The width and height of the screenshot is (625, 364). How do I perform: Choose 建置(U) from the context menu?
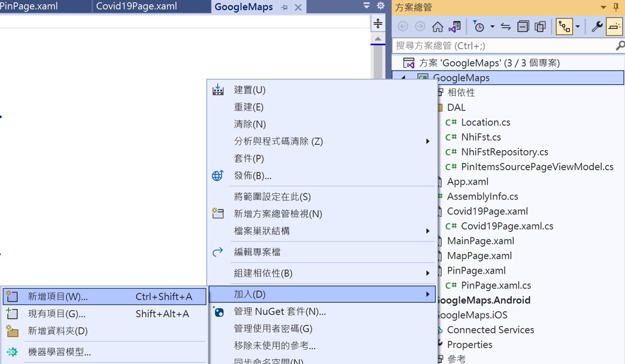click(x=321, y=90)
